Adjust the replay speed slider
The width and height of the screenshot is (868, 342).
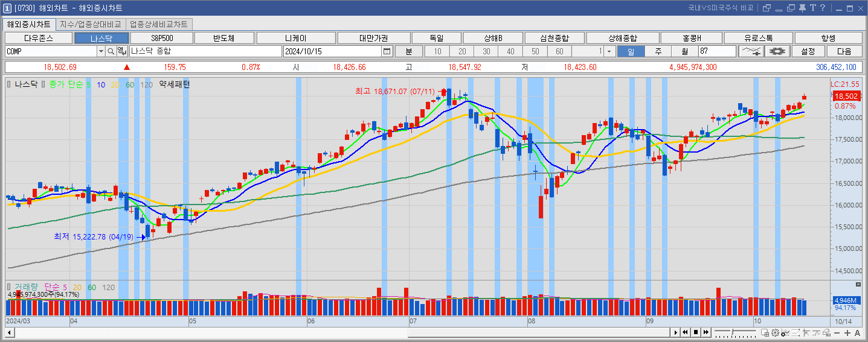tap(733, 332)
